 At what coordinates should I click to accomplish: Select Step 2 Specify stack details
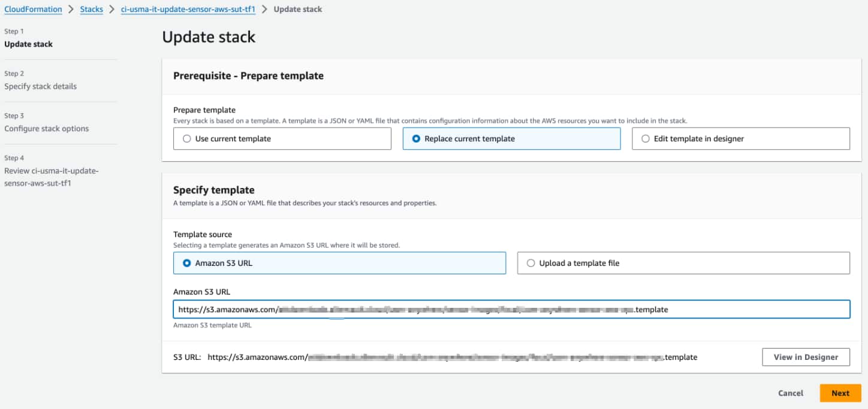coord(41,86)
